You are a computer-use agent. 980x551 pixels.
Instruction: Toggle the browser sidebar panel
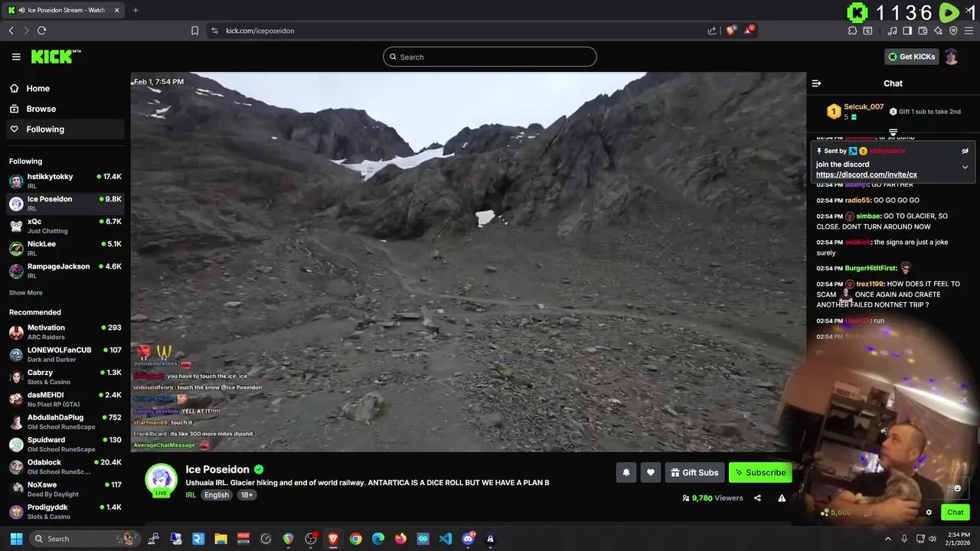click(907, 31)
